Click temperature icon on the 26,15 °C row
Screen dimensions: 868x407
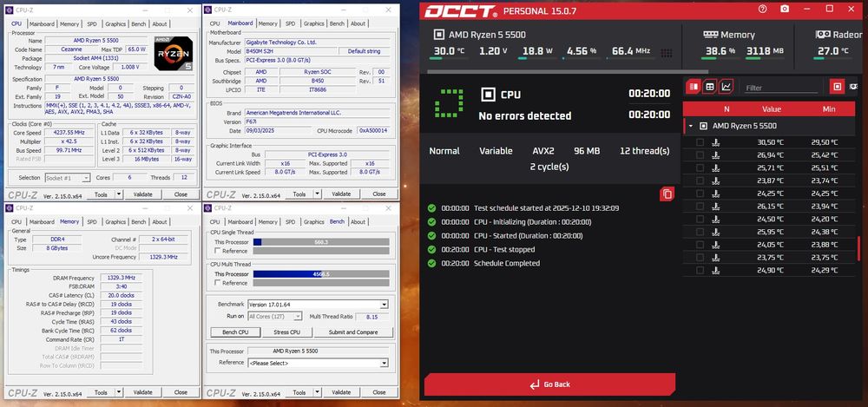(715, 206)
